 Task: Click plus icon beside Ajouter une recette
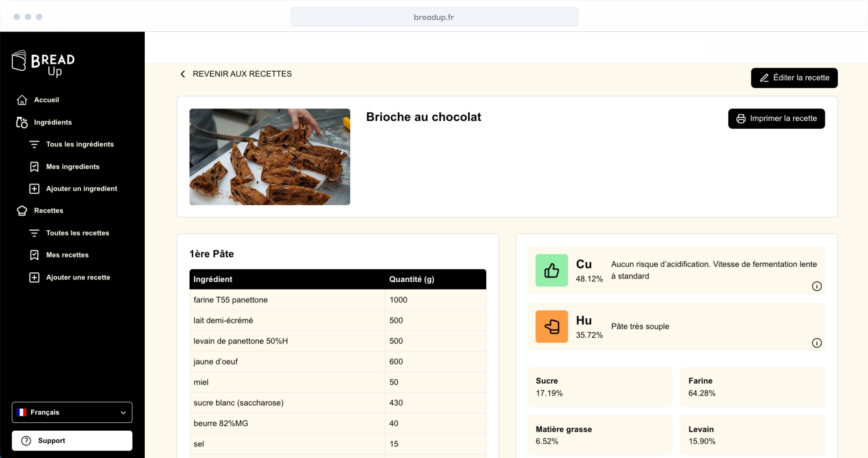(x=34, y=277)
